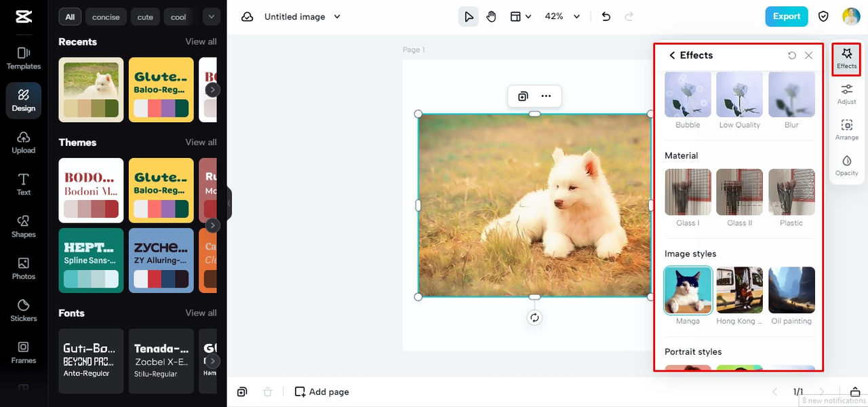Click the cloud save status icon
868x407 pixels.
click(x=248, y=16)
